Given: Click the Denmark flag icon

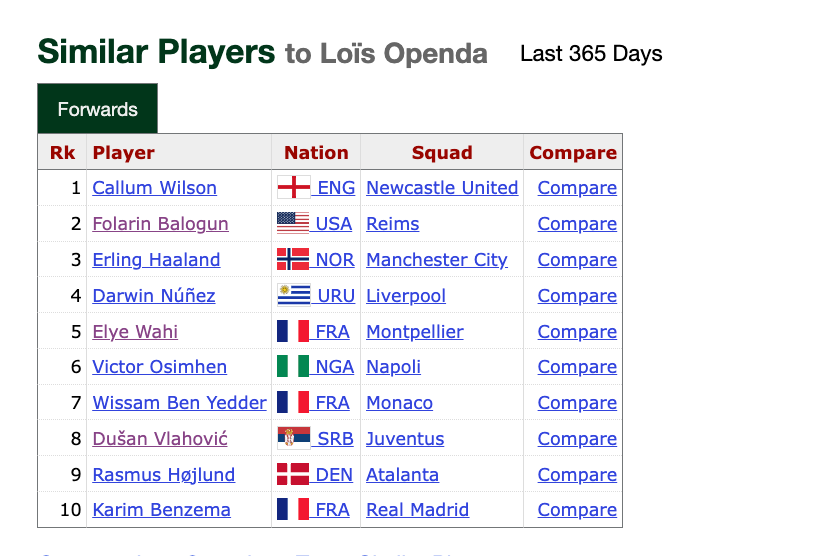Looking at the screenshot, I should tap(293, 474).
